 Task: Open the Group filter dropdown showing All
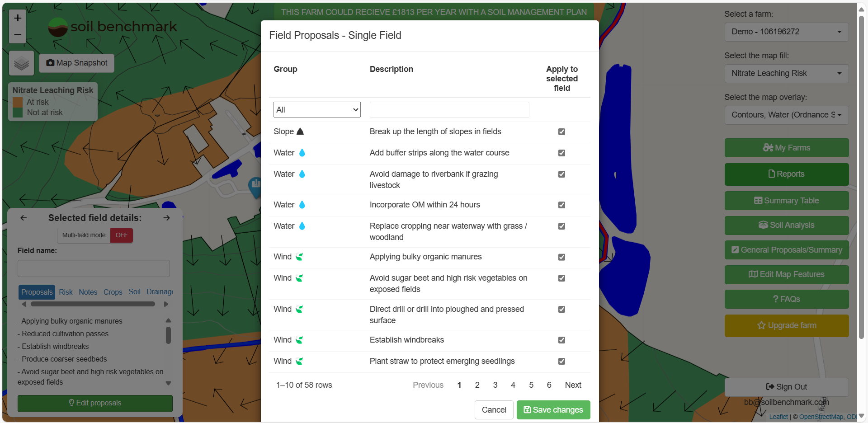(316, 109)
